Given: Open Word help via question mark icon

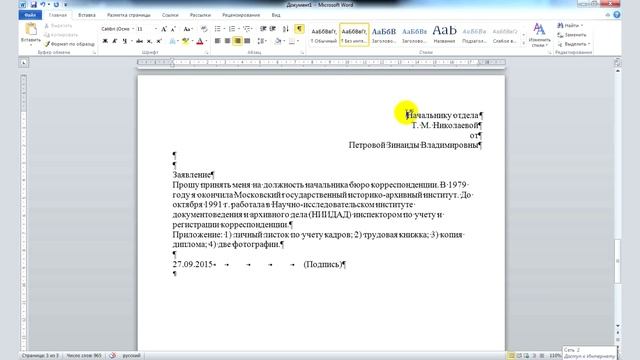Looking at the screenshot, I should pos(617,15).
